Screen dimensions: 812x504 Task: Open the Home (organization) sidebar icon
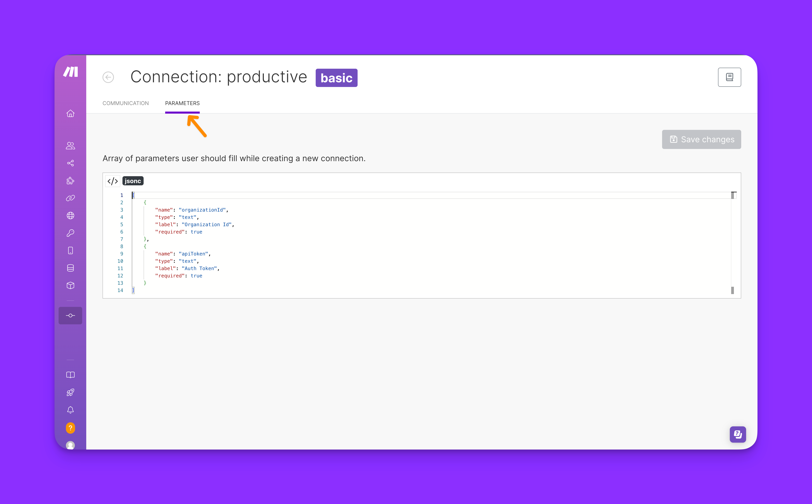click(70, 114)
